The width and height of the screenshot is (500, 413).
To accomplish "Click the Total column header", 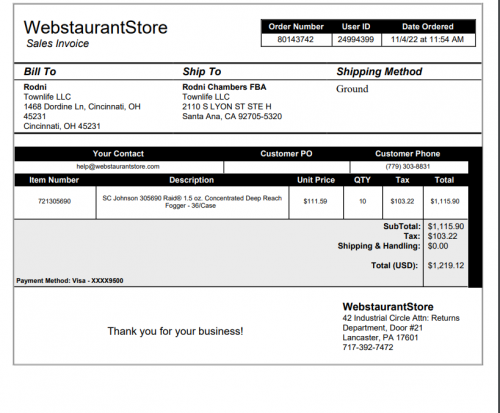I will pos(444,180).
